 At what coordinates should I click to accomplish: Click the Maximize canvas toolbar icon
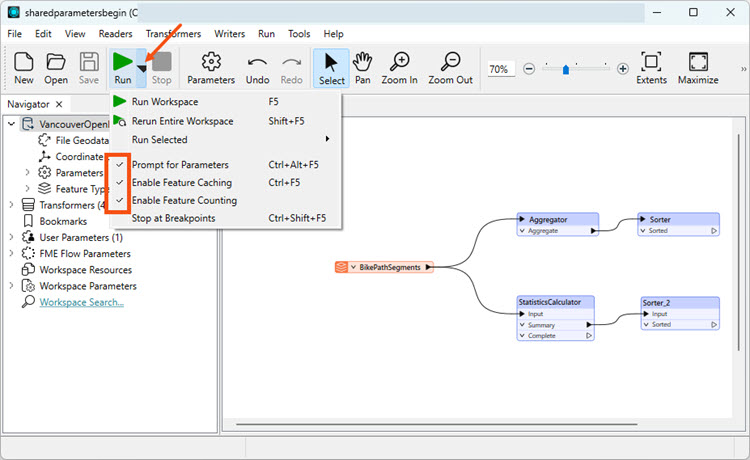(x=698, y=68)
